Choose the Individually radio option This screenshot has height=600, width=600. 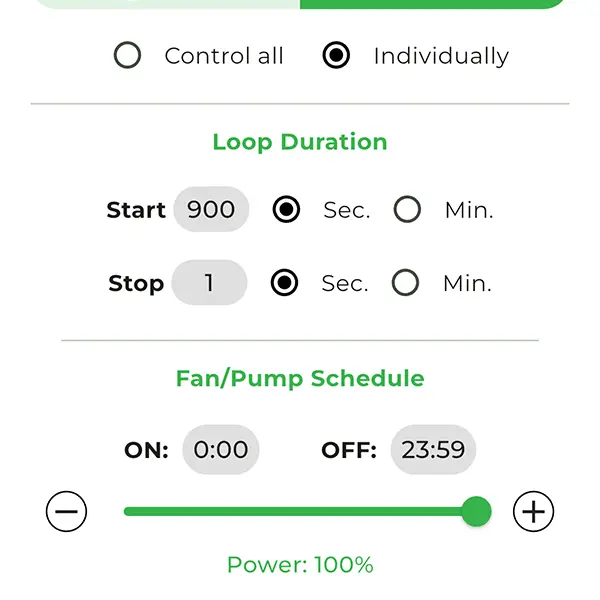[x=337, y=56]
